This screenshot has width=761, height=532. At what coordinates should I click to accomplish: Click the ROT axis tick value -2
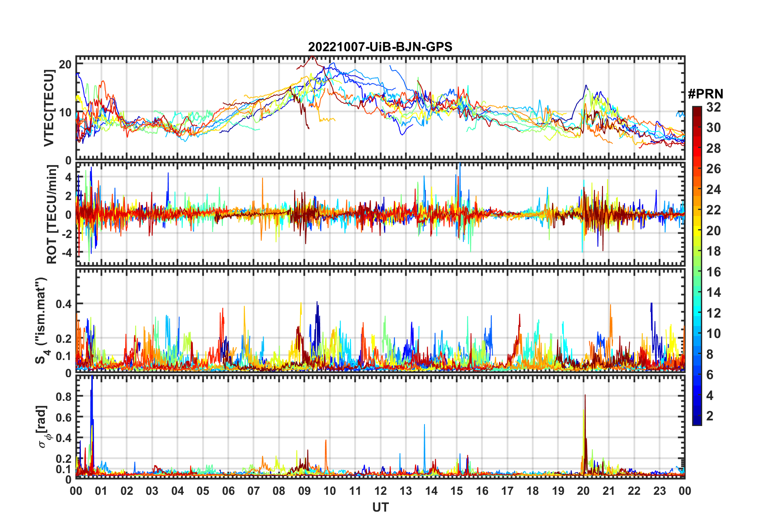click(x=66, y=234)
